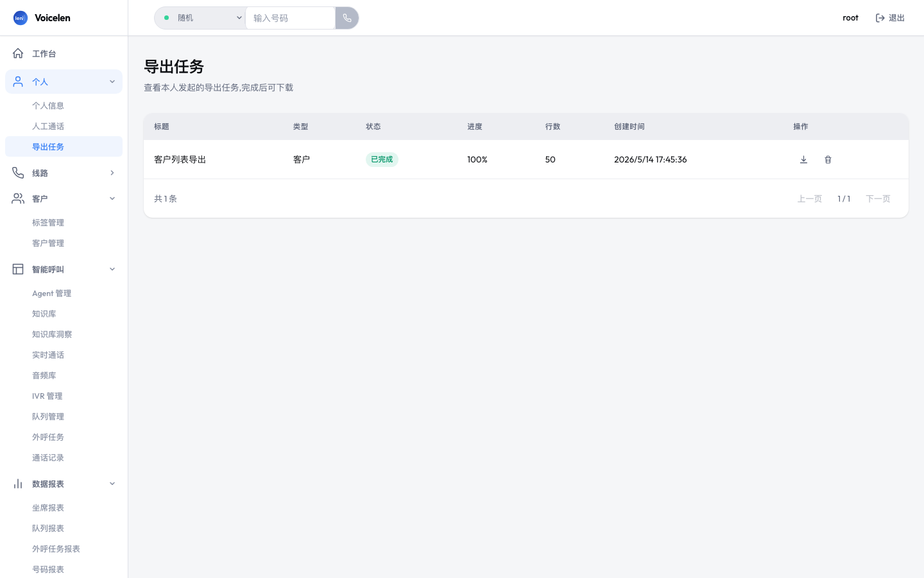Click the root username
This screenshot has height=578, width=924.
pos(850,18)
